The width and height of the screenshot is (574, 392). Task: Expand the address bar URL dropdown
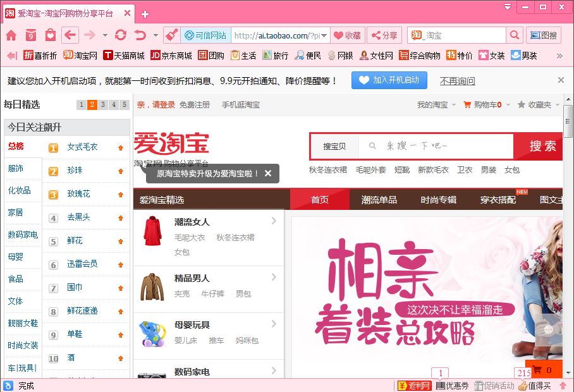click(x=324, y=35)
